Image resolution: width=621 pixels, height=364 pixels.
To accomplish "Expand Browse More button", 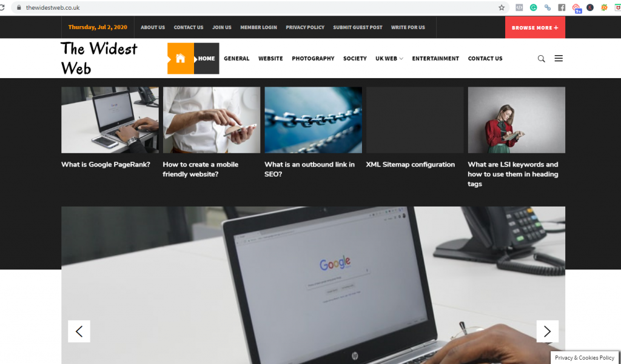I will point(535,27).
